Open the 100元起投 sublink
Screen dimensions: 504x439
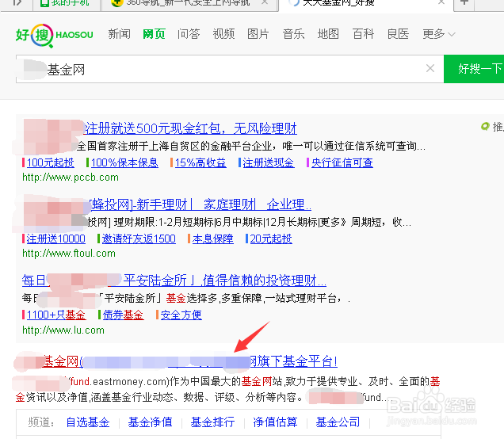click(51, 162)
